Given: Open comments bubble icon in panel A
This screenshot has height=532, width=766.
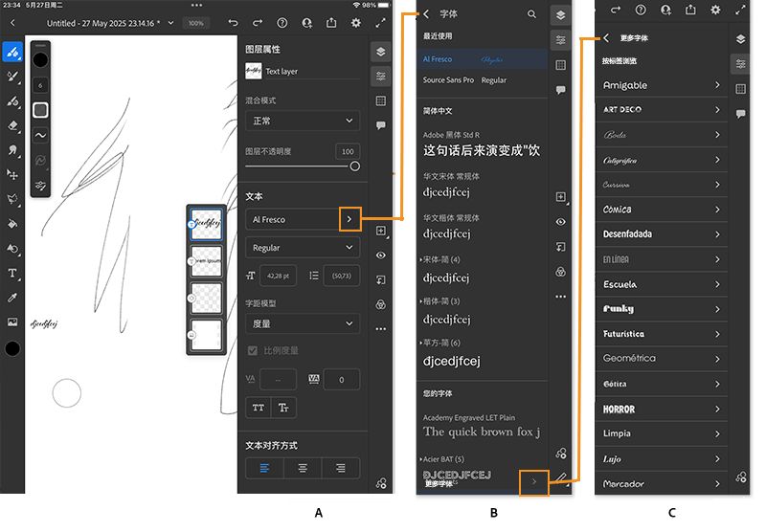Looking at the screenshot, I should [381, 125].
